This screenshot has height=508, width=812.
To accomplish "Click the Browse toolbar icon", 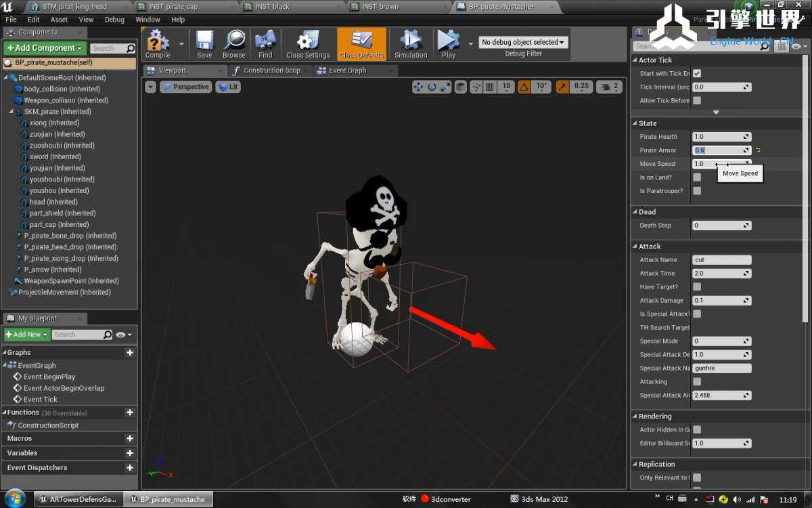I will tap(234, 44).
